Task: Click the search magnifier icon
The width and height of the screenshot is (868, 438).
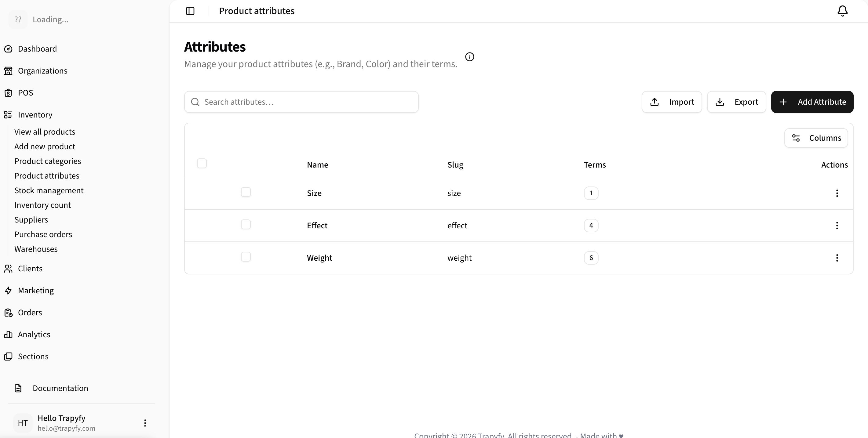Action: tap(195, 102)
